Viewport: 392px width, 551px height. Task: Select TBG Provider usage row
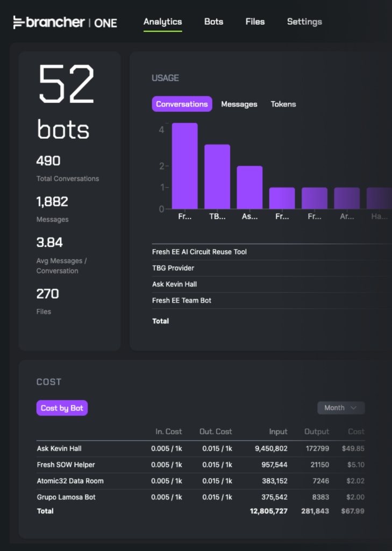coord(272,268)
